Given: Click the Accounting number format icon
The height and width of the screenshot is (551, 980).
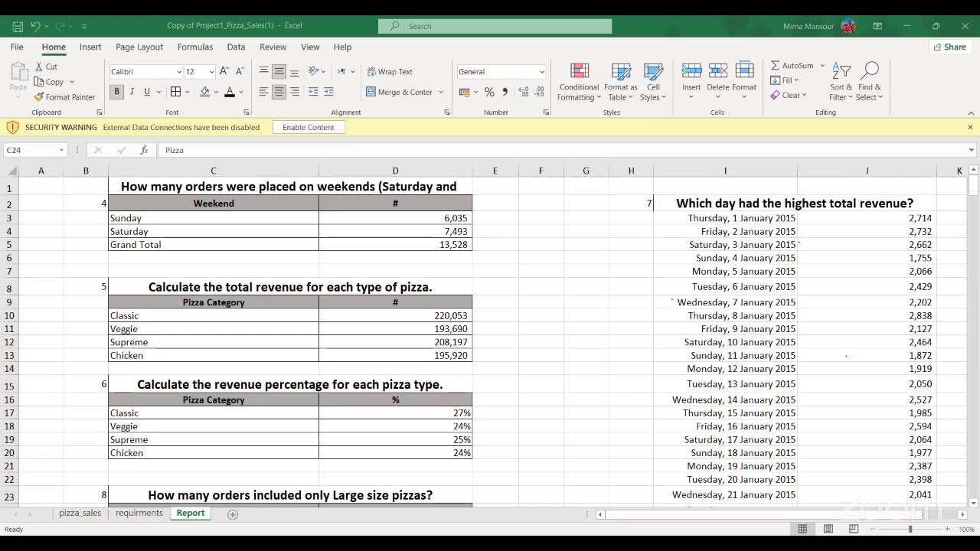Looking at the screenshot, I should 465,92.
